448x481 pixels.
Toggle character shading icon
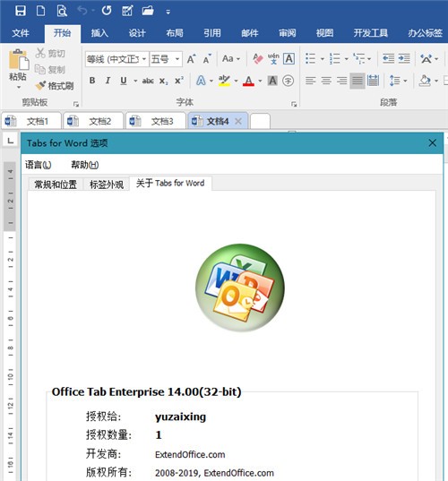[x=272, y=81]
